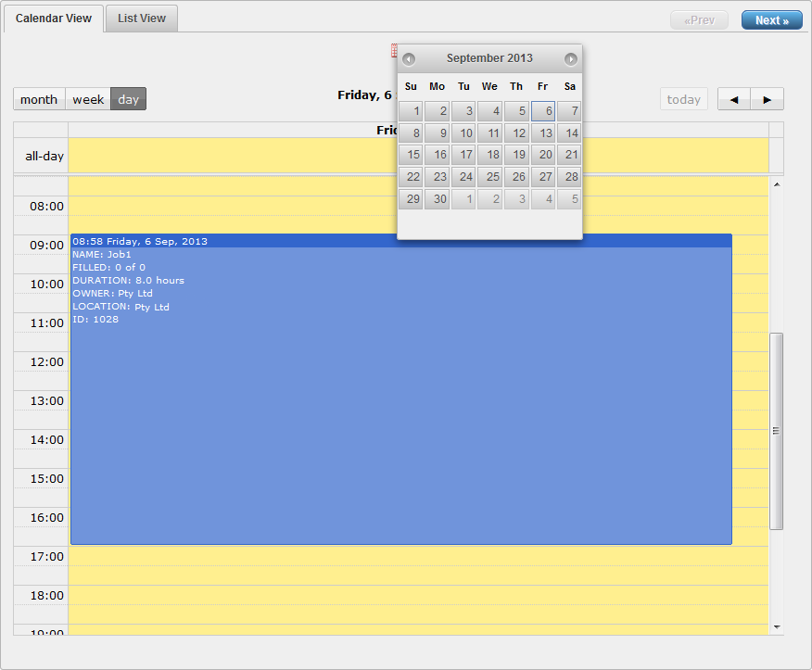Select the day view toggle
812x670 pixels.
coord(129,100)
